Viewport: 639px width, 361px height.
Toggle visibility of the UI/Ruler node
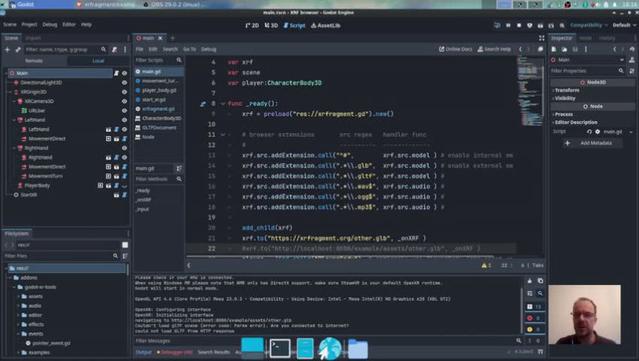tap(124, 111)
